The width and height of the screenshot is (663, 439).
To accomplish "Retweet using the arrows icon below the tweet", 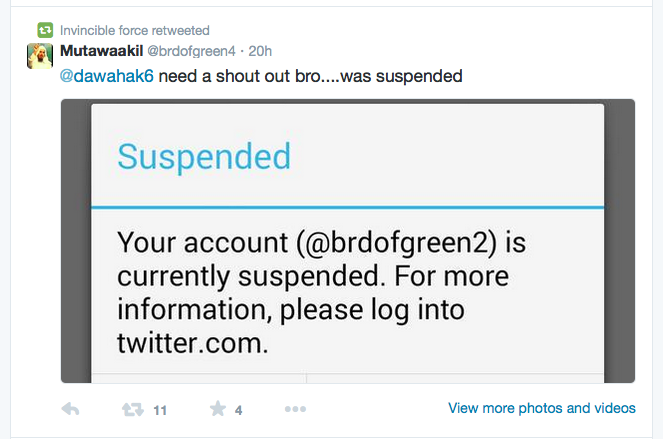I will pyautogui.click(x=132, y=409).
